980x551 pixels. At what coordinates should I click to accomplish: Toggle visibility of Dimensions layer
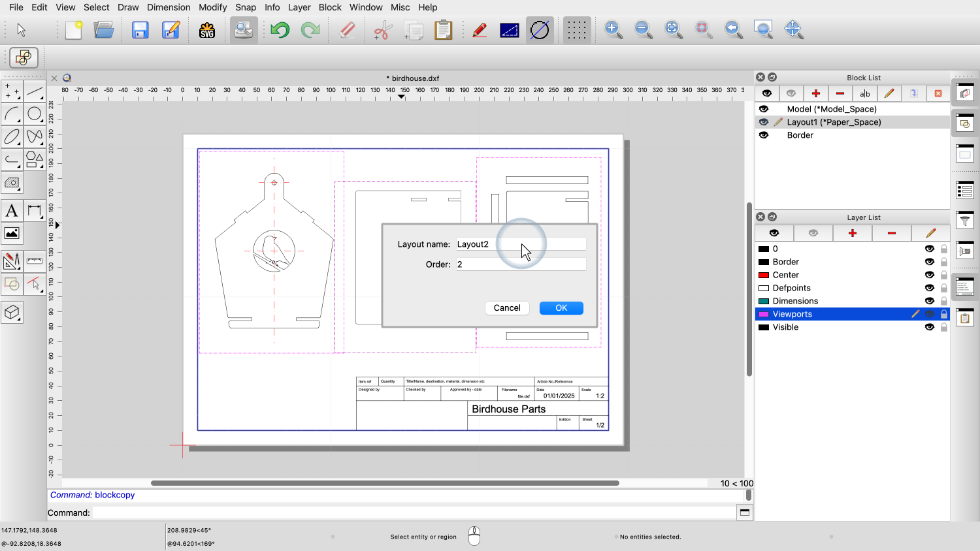point(929,301)
